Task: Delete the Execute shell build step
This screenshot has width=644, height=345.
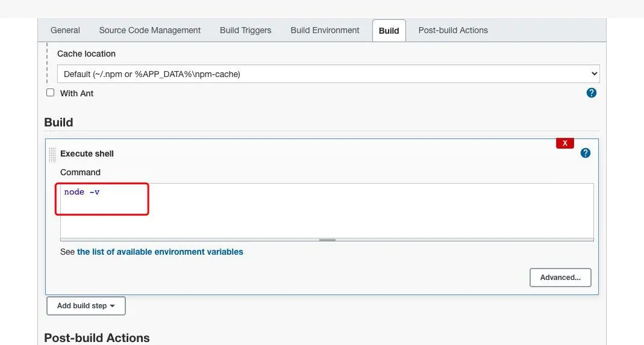Action: point(564,143)
